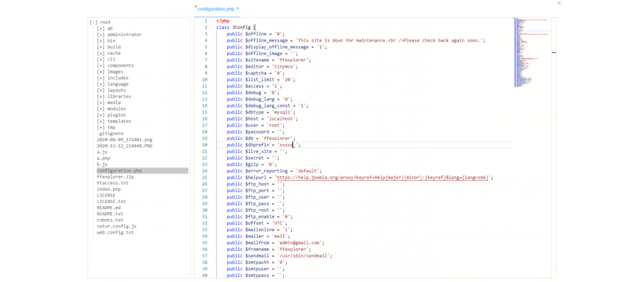This screenshot has height=282, width=644.
Task: Close the editor dialog with X
Action: coord(559,3)
